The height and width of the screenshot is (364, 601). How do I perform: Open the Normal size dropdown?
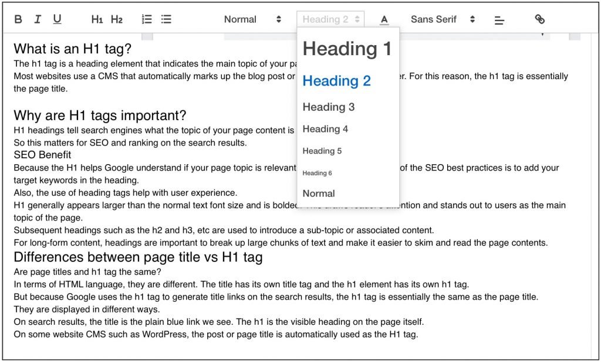click(x=252, y=19)
